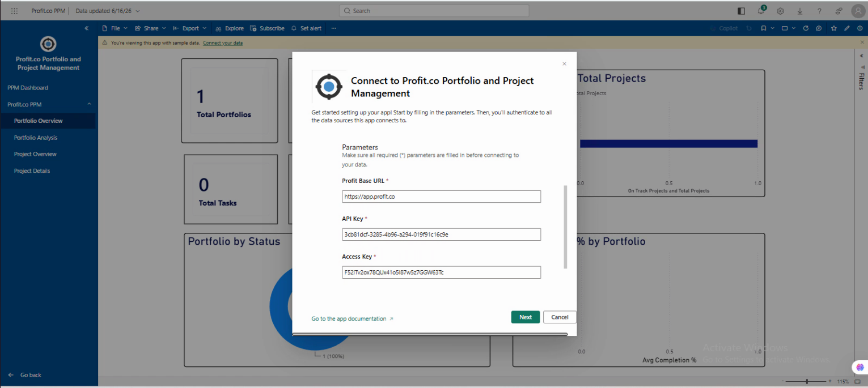Click the Access Key input field

(x=441, y=272)
